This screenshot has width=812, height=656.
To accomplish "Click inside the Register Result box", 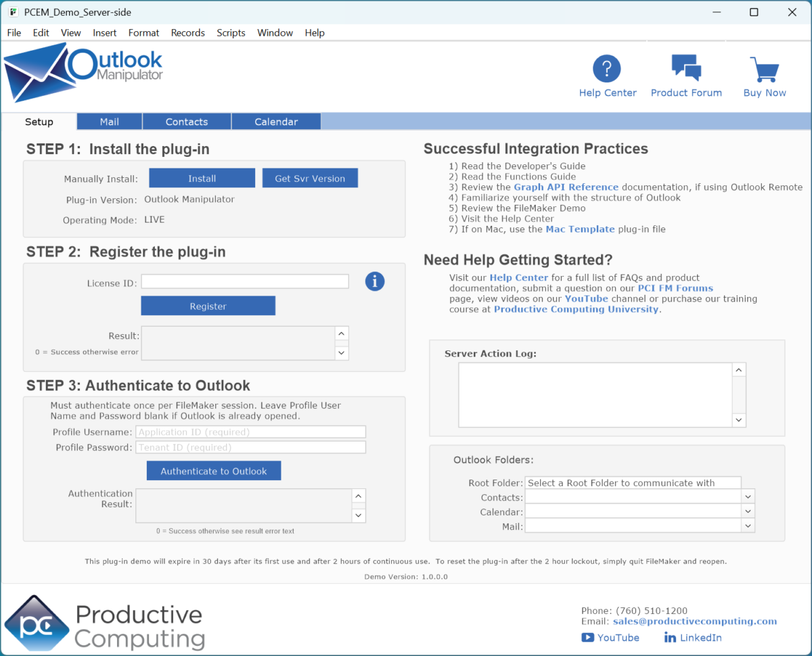I will [x=238, y=343].
